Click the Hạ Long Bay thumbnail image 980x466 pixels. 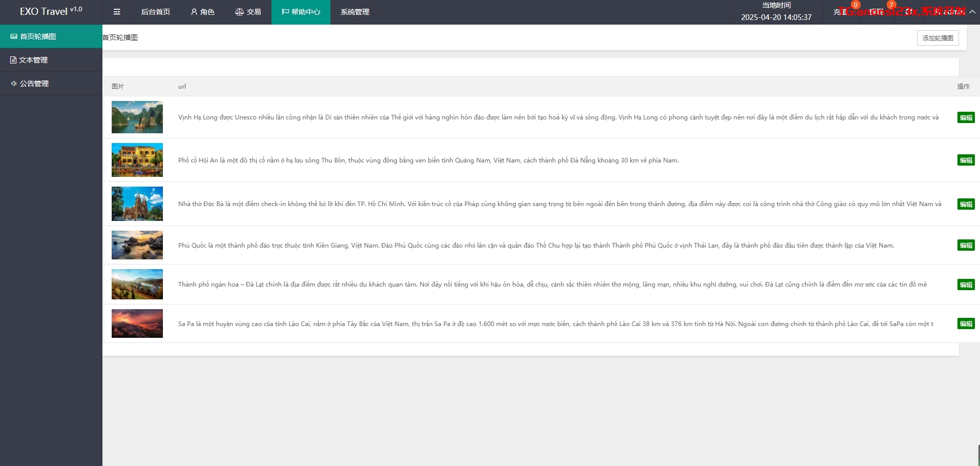[137, 117]
